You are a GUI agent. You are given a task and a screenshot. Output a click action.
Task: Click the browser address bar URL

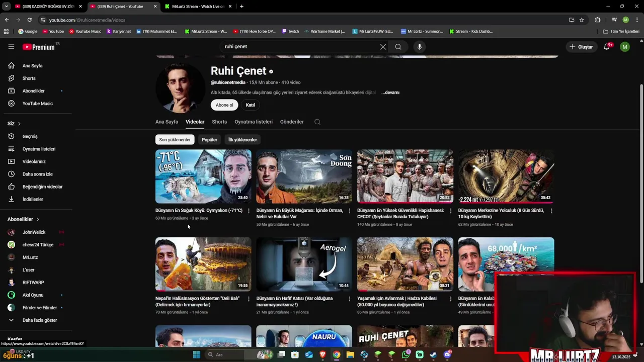pos(87,20)
